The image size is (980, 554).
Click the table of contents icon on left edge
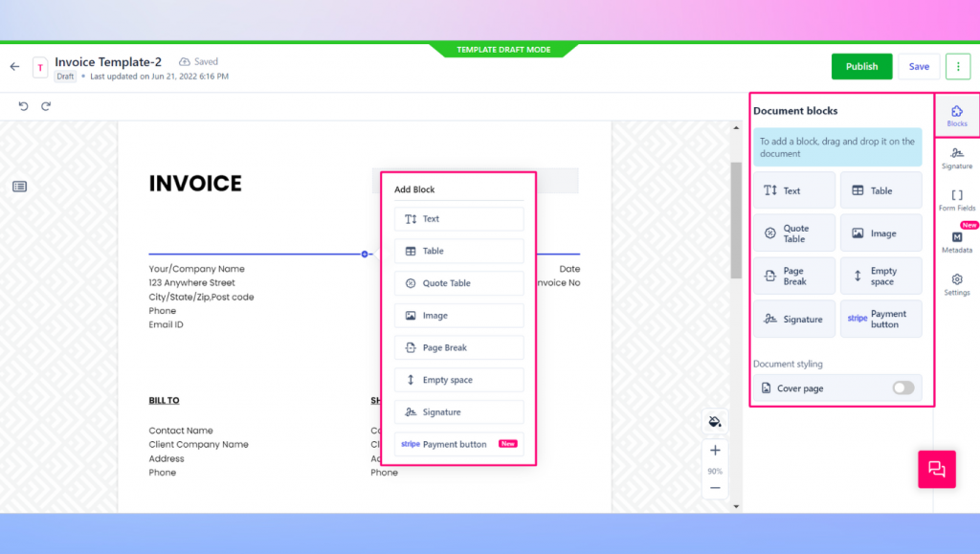pyautogui.click(x=18, y=188)
